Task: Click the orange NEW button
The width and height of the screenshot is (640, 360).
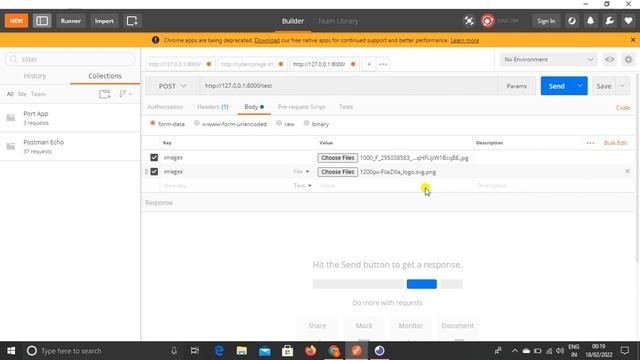Action: (16, 21)
